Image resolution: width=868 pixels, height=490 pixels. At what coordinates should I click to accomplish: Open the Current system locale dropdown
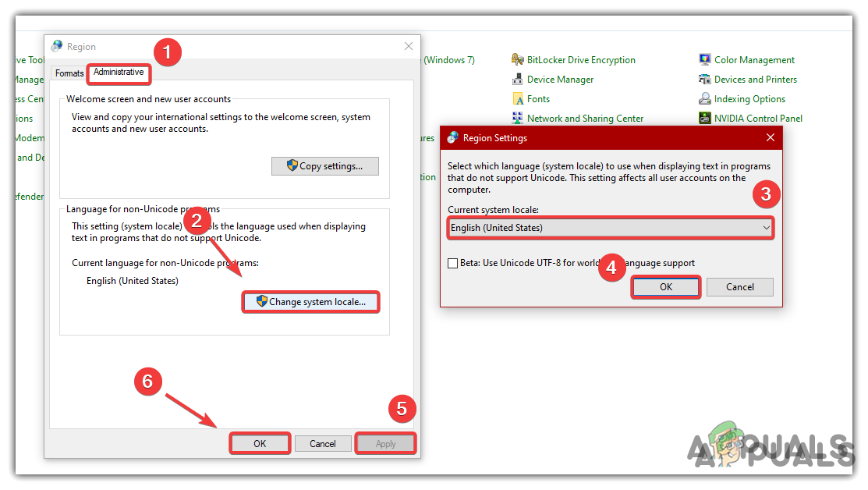610,228
